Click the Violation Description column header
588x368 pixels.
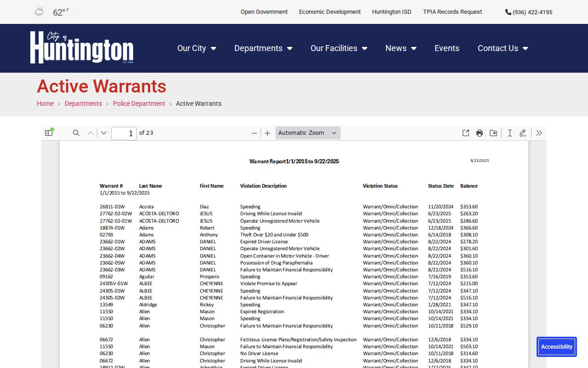point(263,186)
